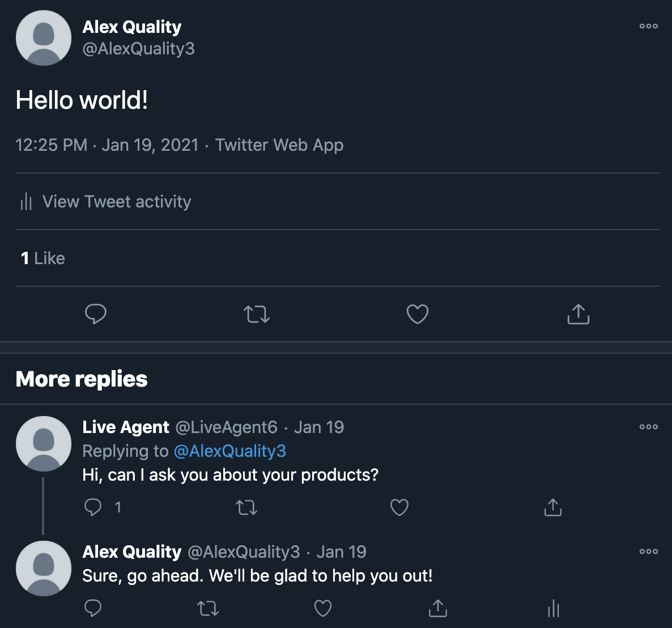Screen dimensions: 672x628
Task: Select the Hello world tweet text
Action: 83,100
